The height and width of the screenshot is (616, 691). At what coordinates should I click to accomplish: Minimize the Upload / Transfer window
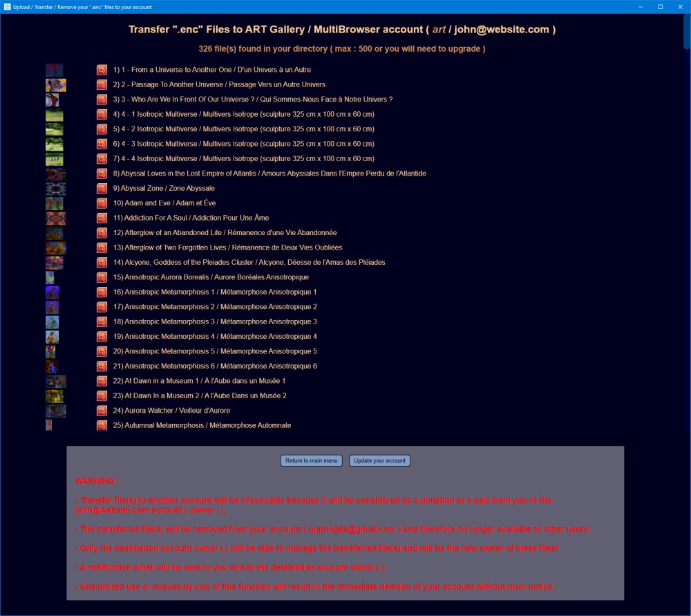pyautogui.click(x=641, y=7)
